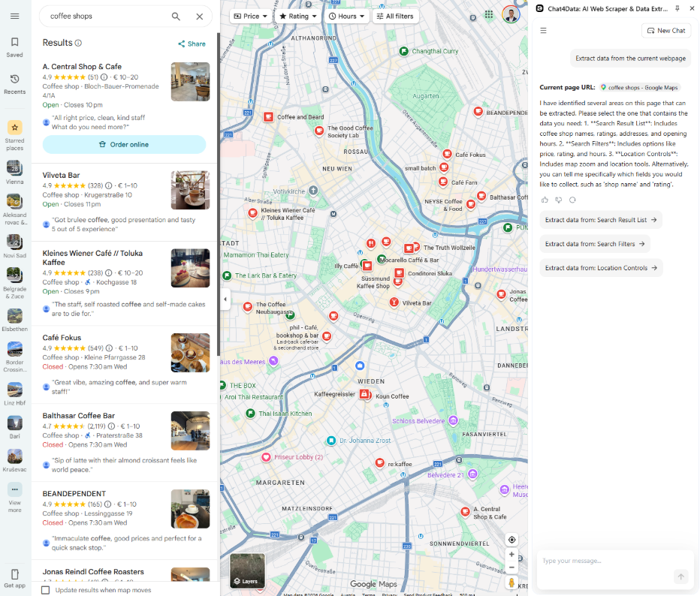
Task: Open the Vienna recent place shortcut
Action: (15, 172)
